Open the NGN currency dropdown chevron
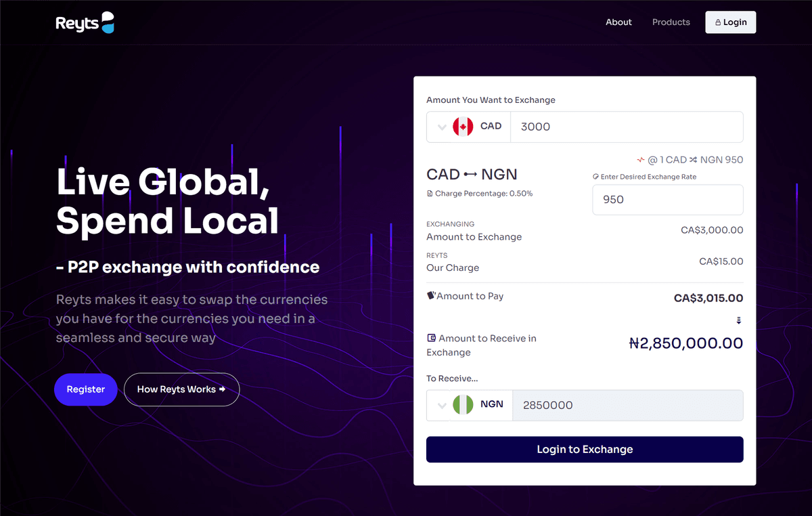Screen dimensions: 812x516 click(x=442, y=405)
